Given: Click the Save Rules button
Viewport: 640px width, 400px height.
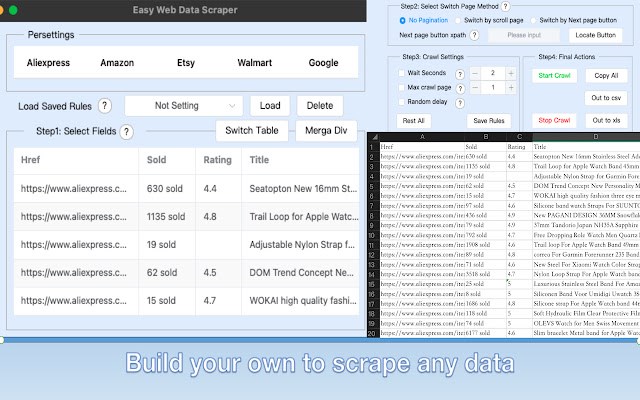Looking at the screenshot, I should [489, 121].
